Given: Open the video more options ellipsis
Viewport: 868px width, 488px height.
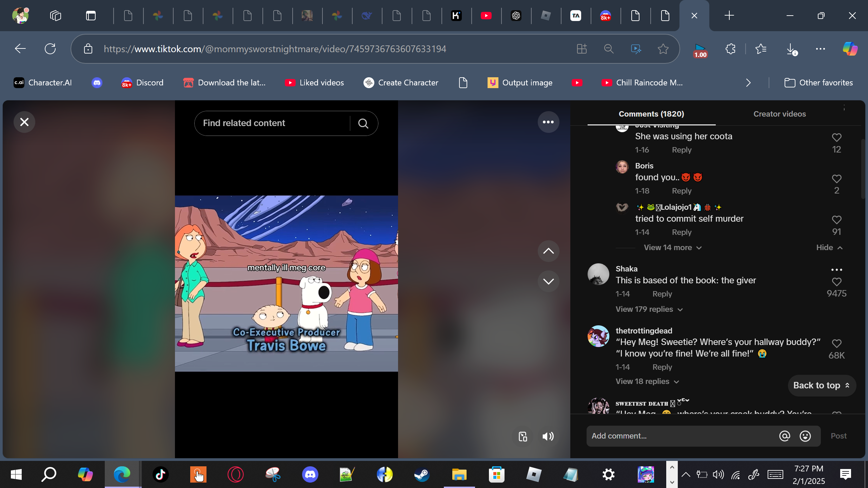Looking at the screenshot, I should (x=548, y=122).
